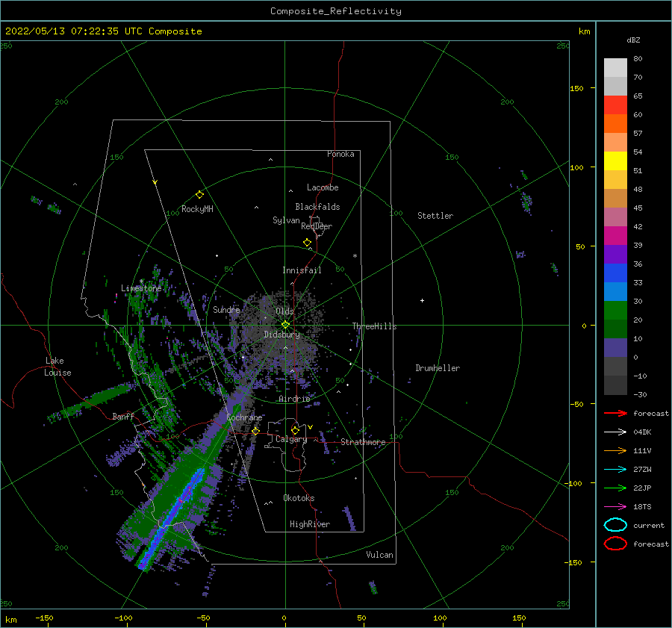Click the red 'forecast' ellipse icon
The image size is (672, 628).
[x=615, y=544]
